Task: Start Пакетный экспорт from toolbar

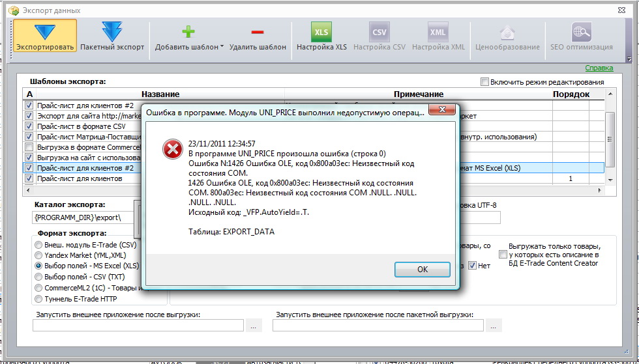Action: [x=112, y=35]
